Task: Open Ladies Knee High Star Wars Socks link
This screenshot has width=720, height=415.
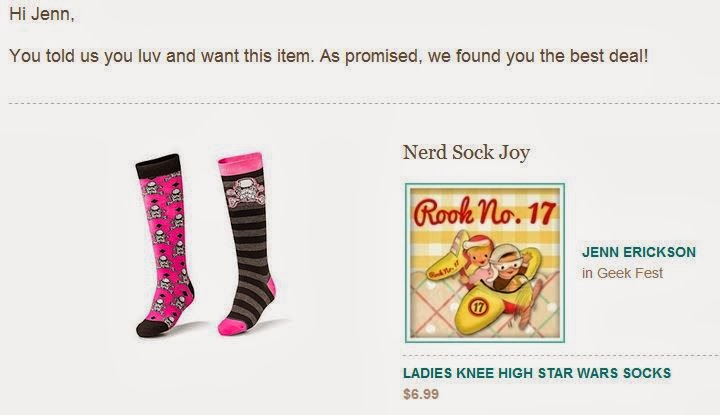Action: point(537,373)
